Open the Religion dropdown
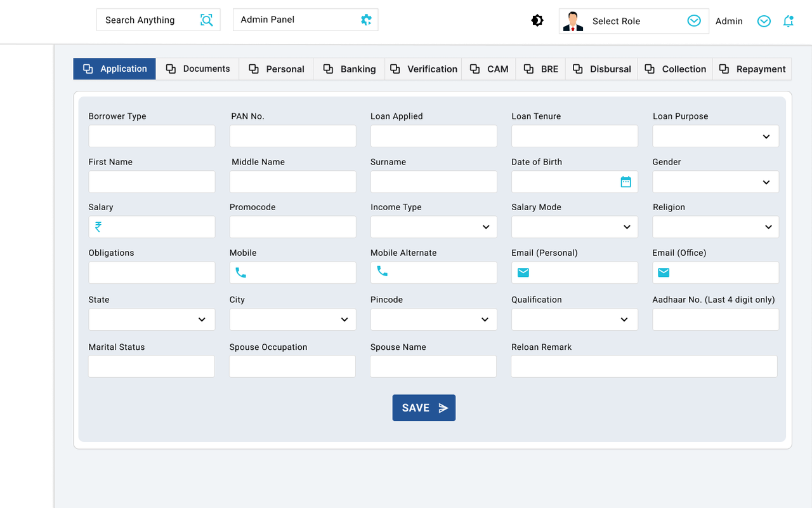The width and height of the screenshot is (812, 508). (x=767, y=227)
